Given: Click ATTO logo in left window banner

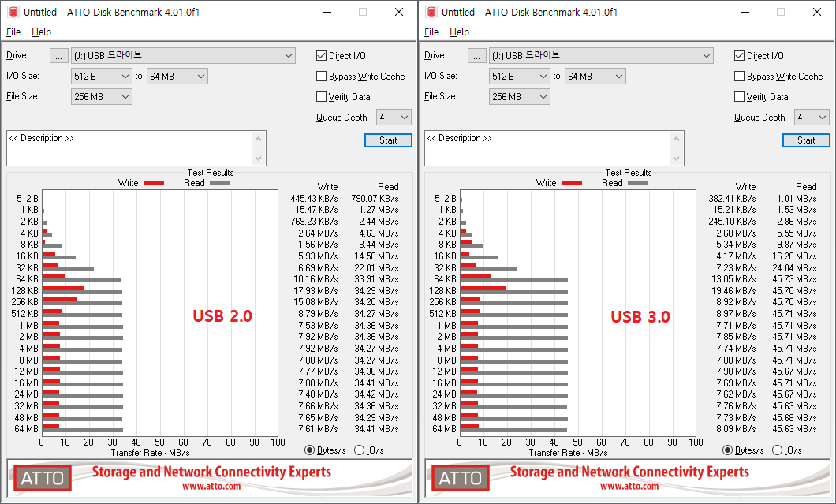Looking at the screenshot, I should [x=42, y=478].
